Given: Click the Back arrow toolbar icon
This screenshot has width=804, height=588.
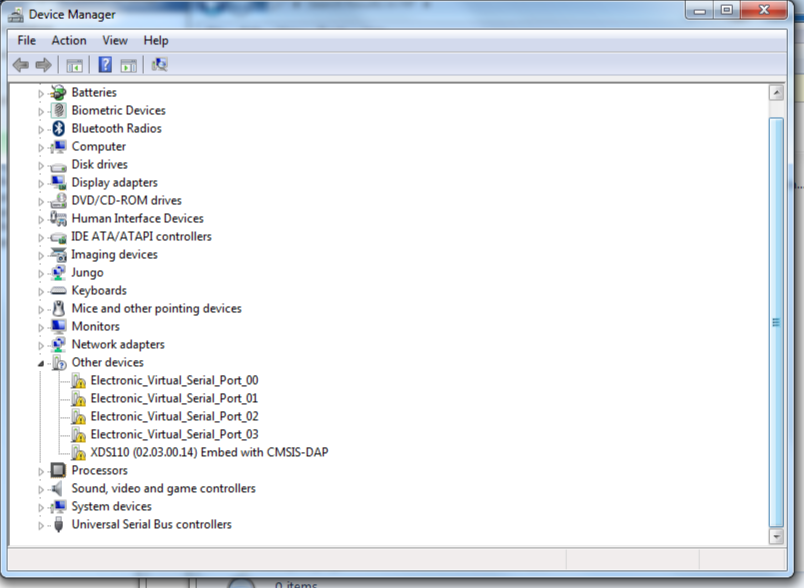Looking at the screenshot, I should coord(21,65).
